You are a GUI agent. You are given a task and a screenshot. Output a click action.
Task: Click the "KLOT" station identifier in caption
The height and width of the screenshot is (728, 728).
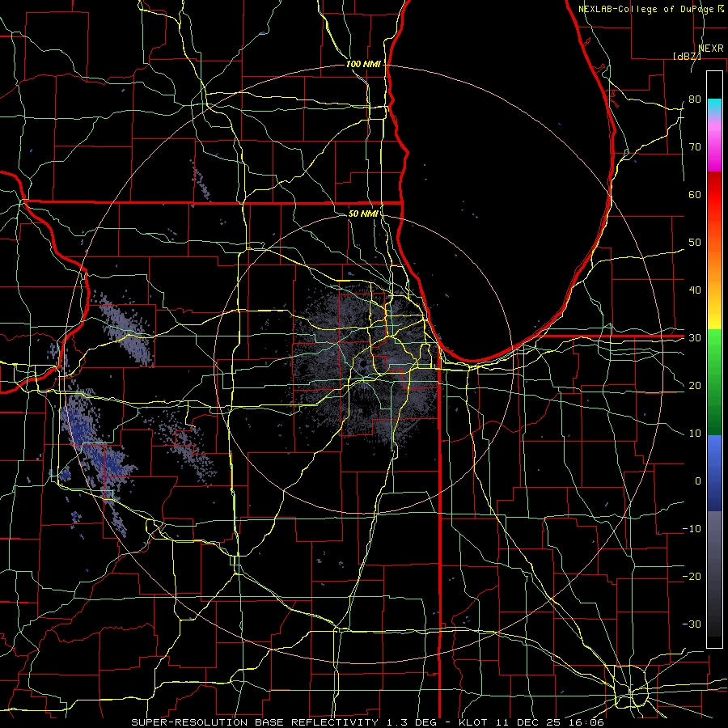tap(473, 722)
